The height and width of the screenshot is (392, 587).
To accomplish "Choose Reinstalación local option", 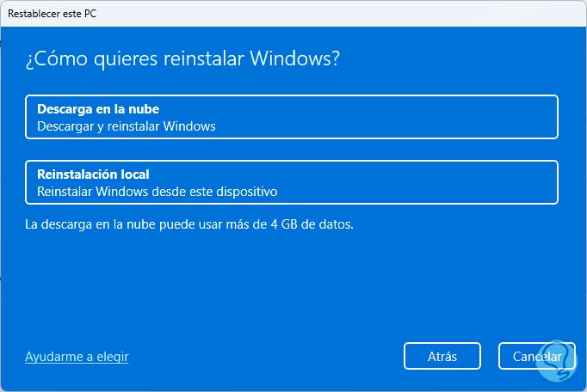I will point(292,182).
